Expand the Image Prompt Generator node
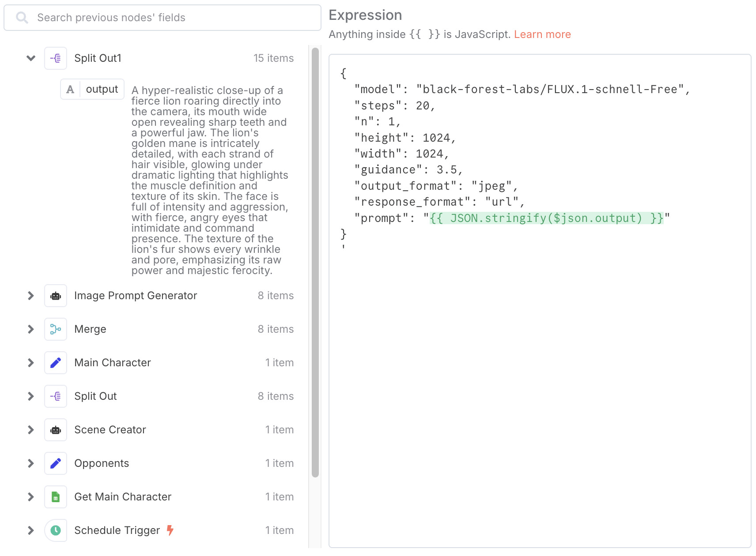The height and width of the screenshot is (556, 756). point(30,296)
